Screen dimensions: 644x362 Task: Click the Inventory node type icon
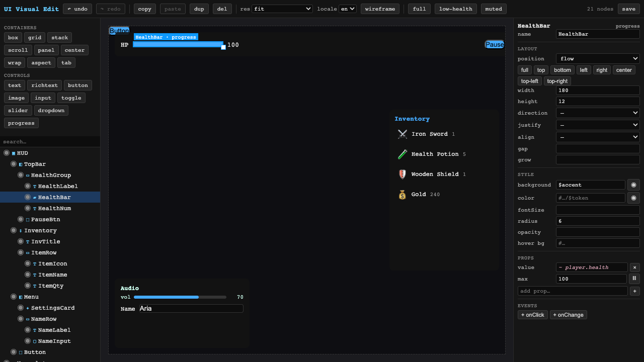click(21, 231)
